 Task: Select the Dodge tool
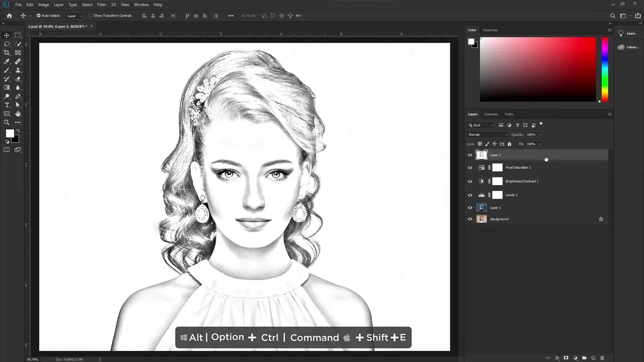[7, 96]
